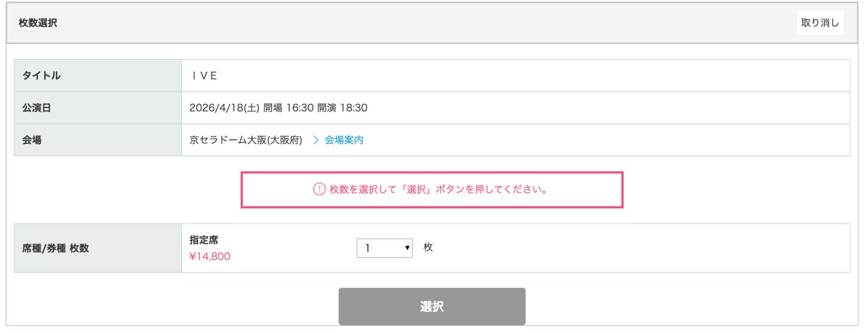868x334 pixels.
Task: Click the 公演日 row label
Action: [x=37, y=108]
